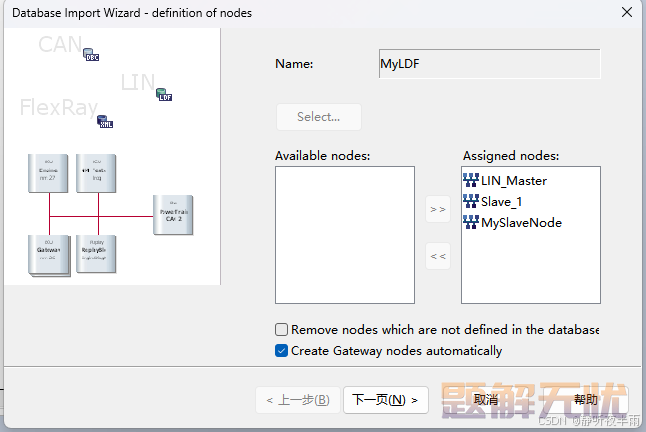This screenshot has width=646, height=432.
Task: Click the Name field containing MyLDF
Action: point(489,64)
